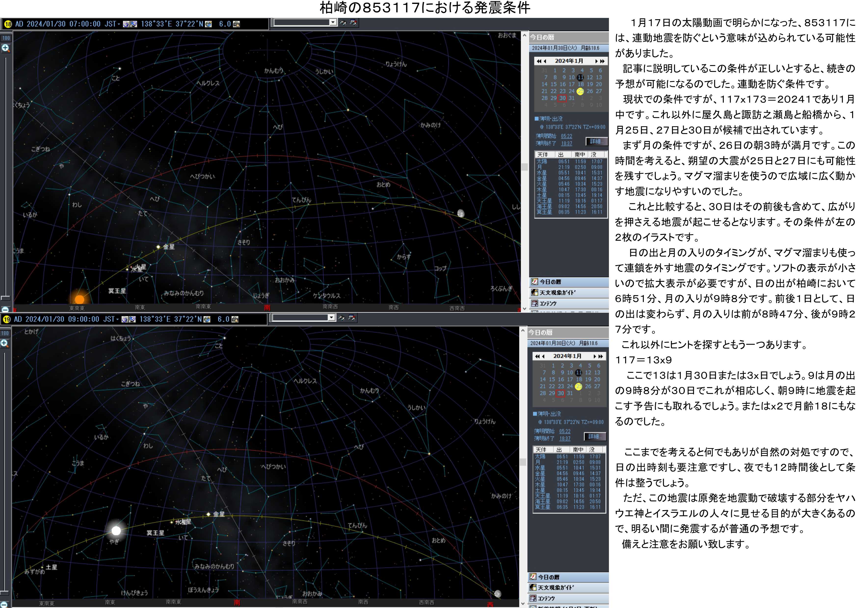The height and width of the screenshot is (608, 868).
Task: Click the 05:22 twilight start link in the upper panel
Action: pos(566,136)
